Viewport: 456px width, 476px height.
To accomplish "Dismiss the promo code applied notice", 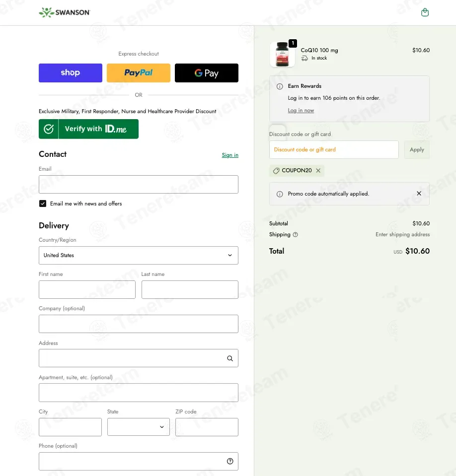I will 419,194.
